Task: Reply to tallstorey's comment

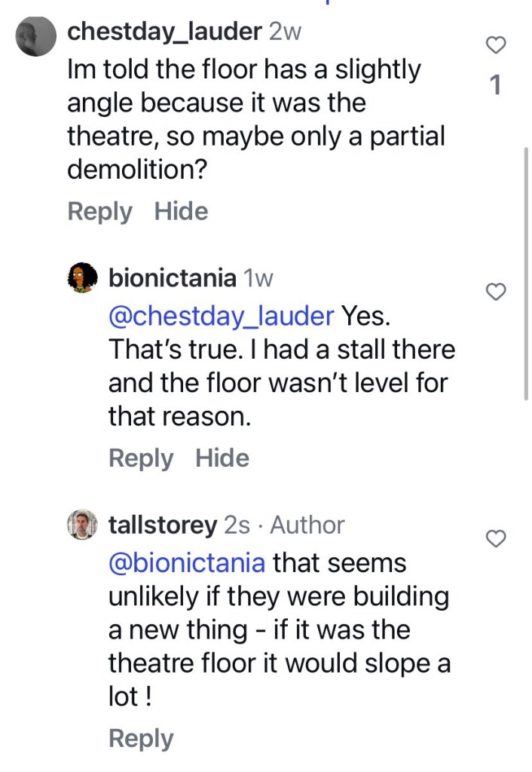Action: [x=141, y=738]
